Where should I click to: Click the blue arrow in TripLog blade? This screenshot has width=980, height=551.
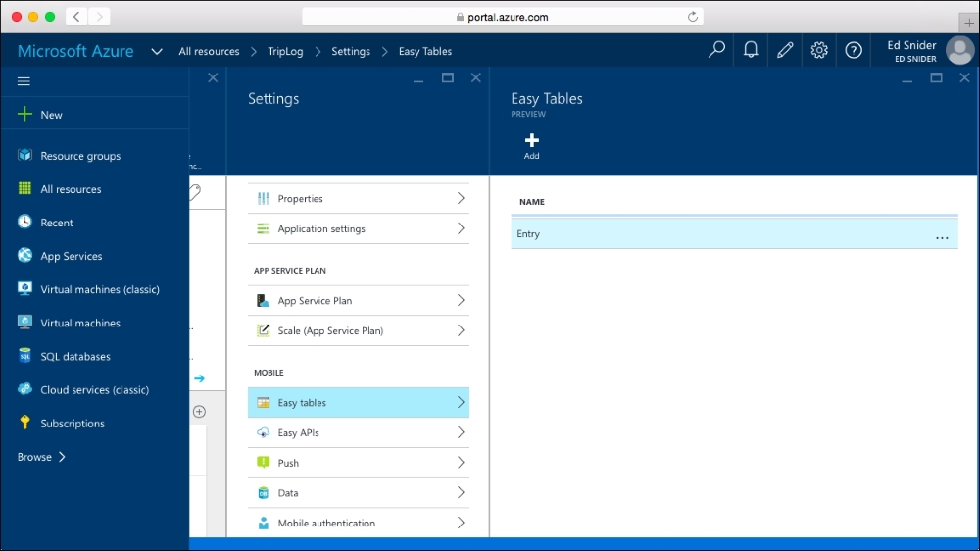pos(199,378)
